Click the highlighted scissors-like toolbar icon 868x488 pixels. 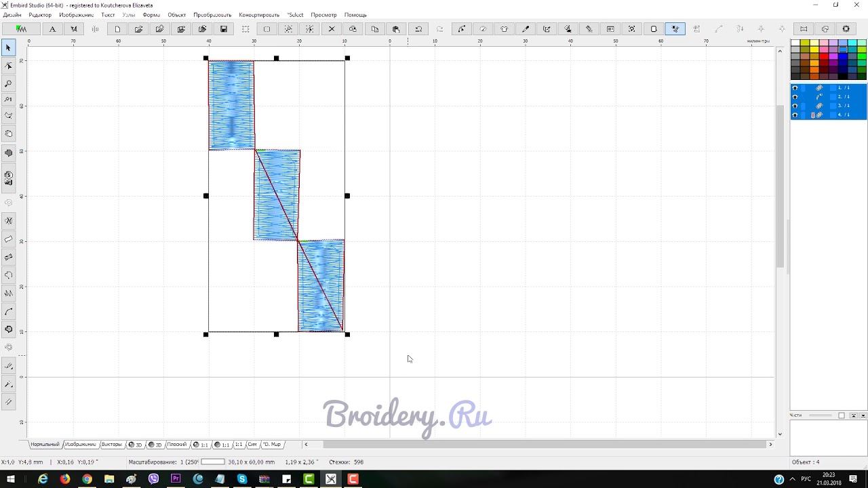click(x=675, y=29)
